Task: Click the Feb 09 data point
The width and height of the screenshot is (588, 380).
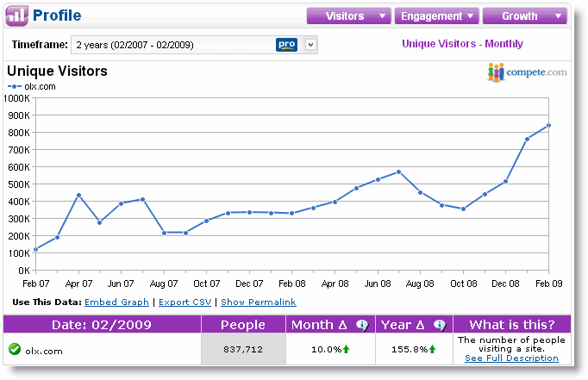Action: 548,126
